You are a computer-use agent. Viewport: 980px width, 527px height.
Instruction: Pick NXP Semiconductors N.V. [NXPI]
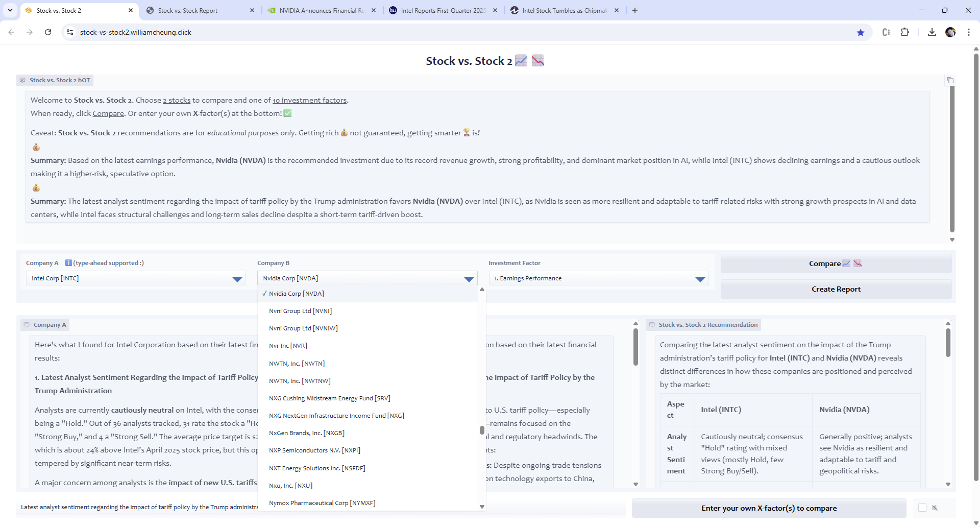367,450
